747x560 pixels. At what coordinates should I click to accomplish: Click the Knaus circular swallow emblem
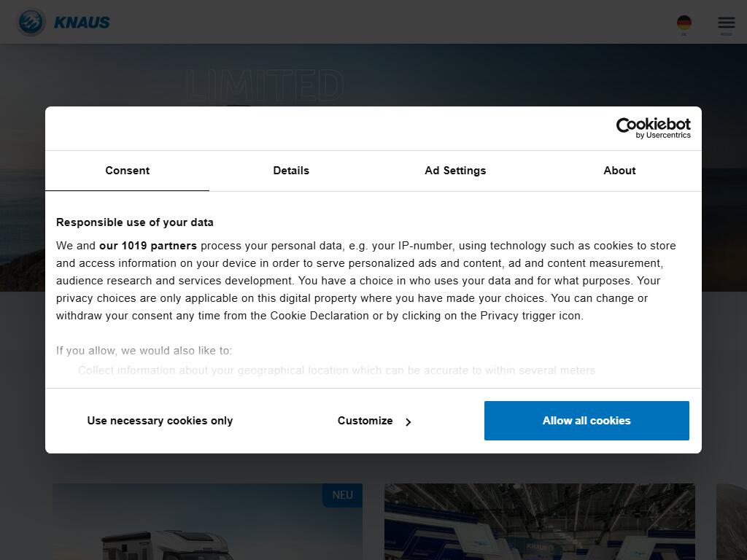31,22
